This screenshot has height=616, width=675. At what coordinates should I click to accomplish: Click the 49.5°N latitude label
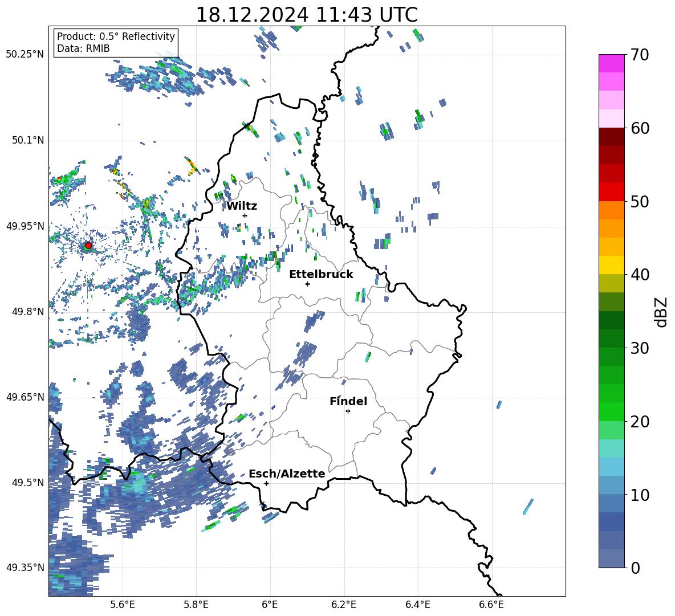(x=28, y=482)
